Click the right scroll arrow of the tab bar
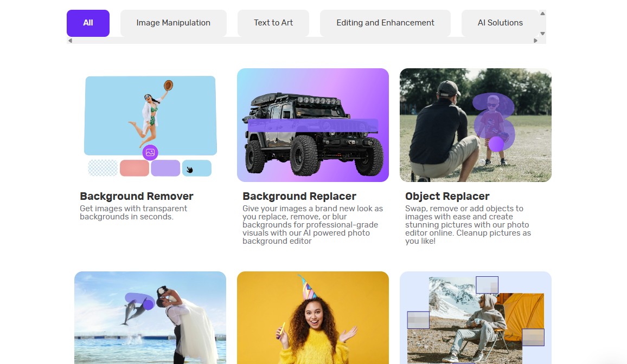Viewport: 627px width, 364px height. pyautogui.click(x=535, y=41)
